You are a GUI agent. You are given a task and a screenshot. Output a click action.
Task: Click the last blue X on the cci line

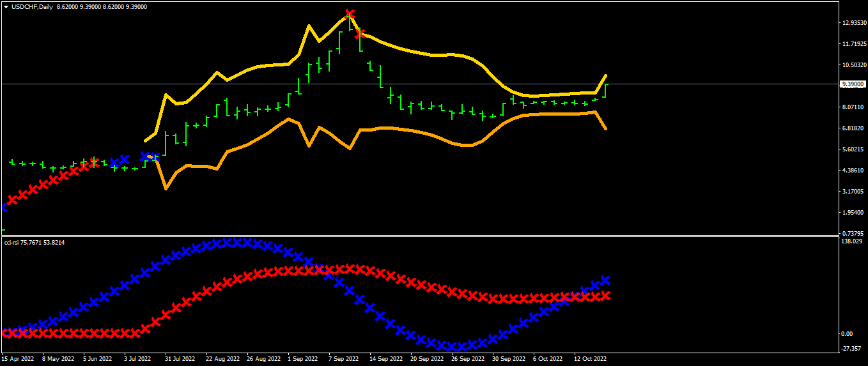(x=605, y=280)
